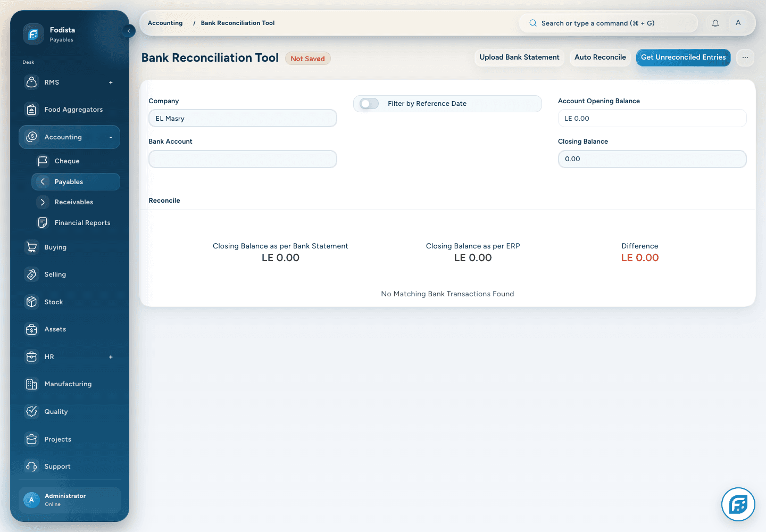766x532 pixels.
Task: Focus the search or command bar
Action: pyautogui.click(x=609, y=23)
